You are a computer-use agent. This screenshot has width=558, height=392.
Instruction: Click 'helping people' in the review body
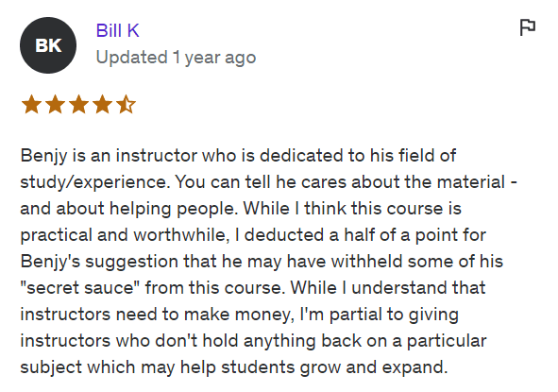coord(174,209)
